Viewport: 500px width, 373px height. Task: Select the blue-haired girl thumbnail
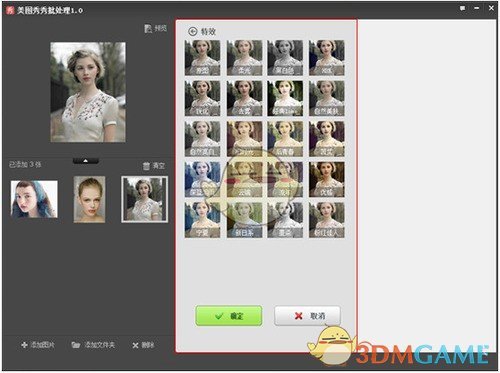point(34,199)
